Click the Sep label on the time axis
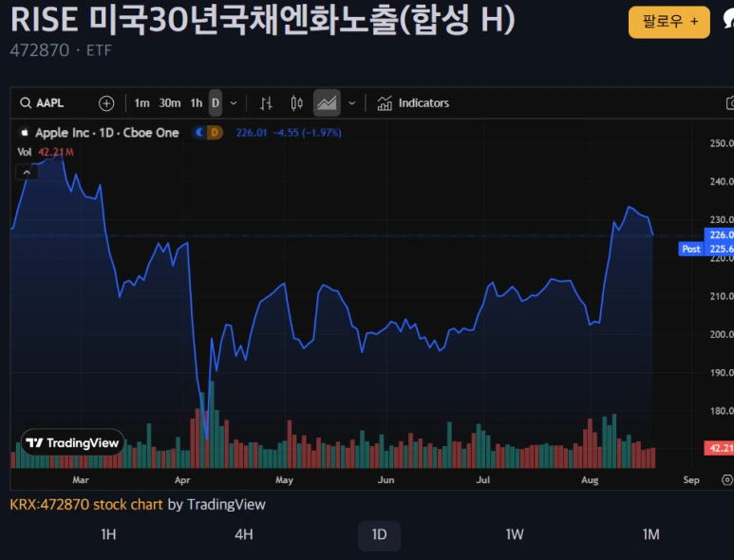 691,480
